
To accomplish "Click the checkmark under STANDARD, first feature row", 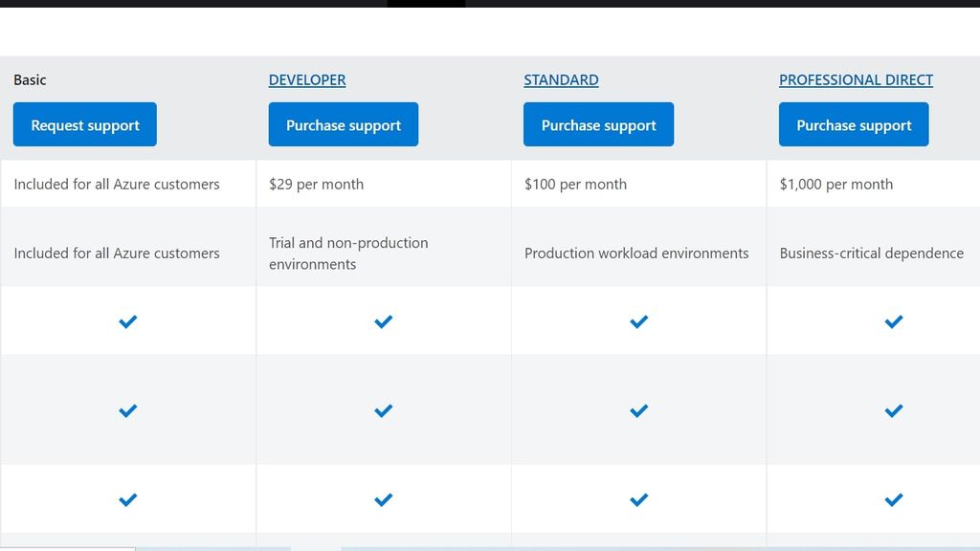I will (x=638, y=321).
